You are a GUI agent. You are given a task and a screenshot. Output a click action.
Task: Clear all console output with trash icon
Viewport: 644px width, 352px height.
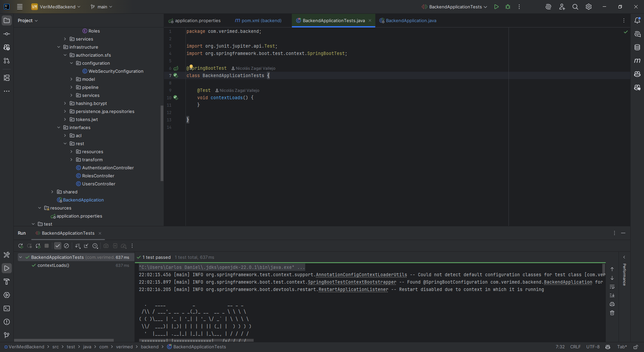612,313
